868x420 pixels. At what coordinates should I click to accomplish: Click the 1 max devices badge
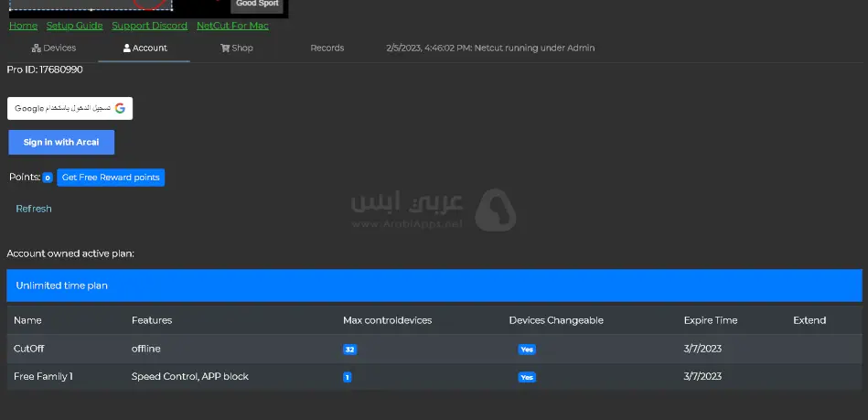tap(347, 377)
